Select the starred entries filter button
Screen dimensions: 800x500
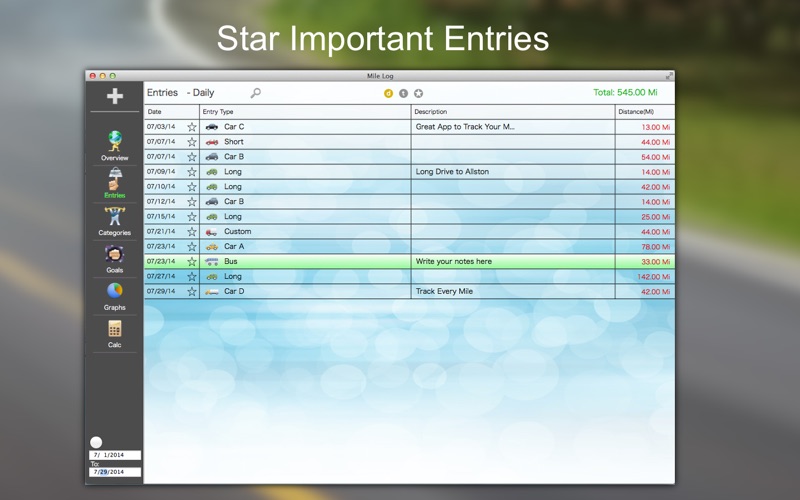click(418, 93)
